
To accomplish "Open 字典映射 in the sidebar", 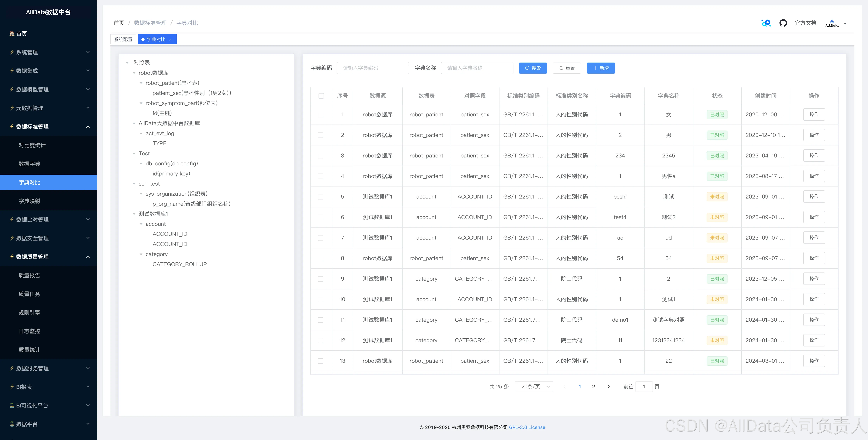I will click(x=29, y=201).
